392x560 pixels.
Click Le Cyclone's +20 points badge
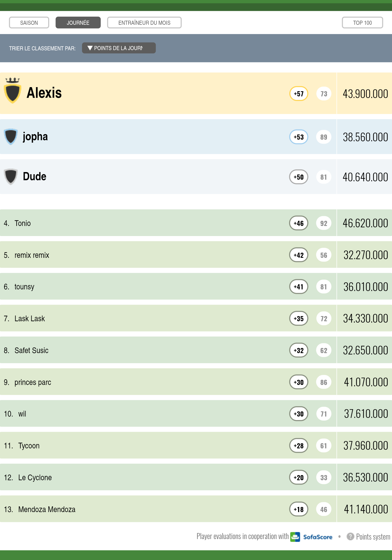pos(299,478)
